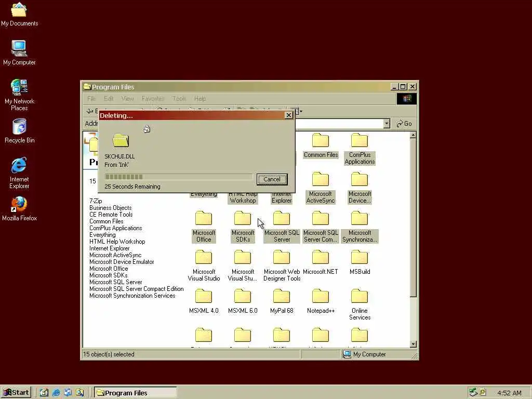Click '7-Zip' in the selection list
Viewport: 532px width, 399px height.
(96, 201)
